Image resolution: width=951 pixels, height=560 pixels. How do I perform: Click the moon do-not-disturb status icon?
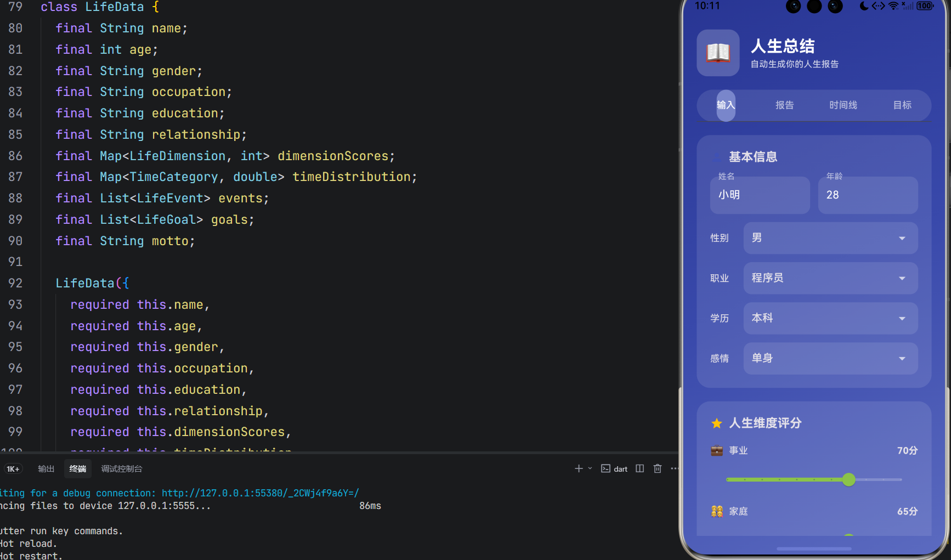tap(864, 6)
